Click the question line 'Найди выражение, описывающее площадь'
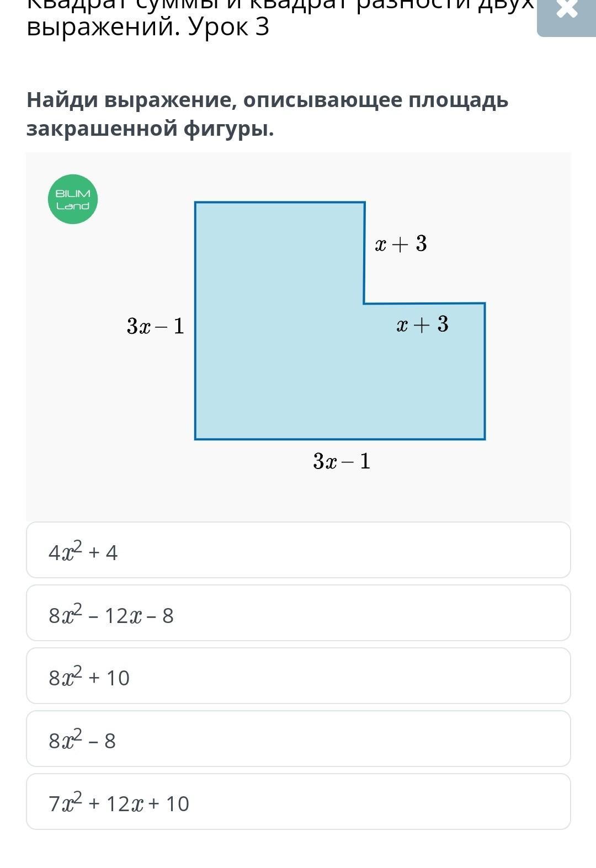 268,100
